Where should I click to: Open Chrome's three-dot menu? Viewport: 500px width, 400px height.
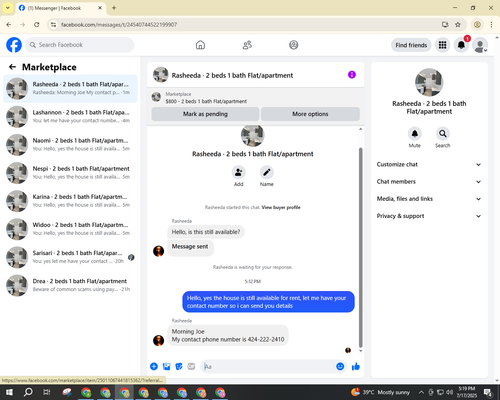pos(491,24)
